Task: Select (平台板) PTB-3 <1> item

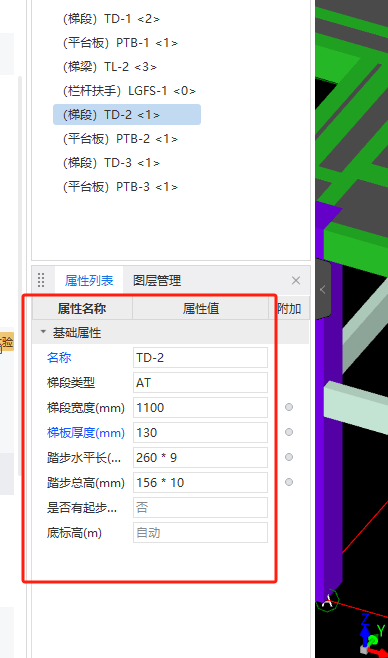Action: (120, 186)
